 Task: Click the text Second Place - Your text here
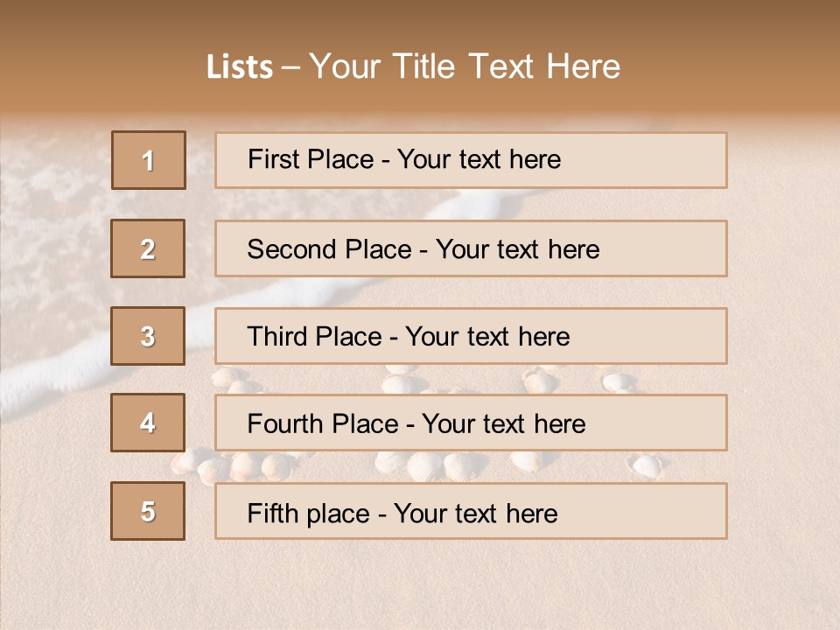[423, 249]
